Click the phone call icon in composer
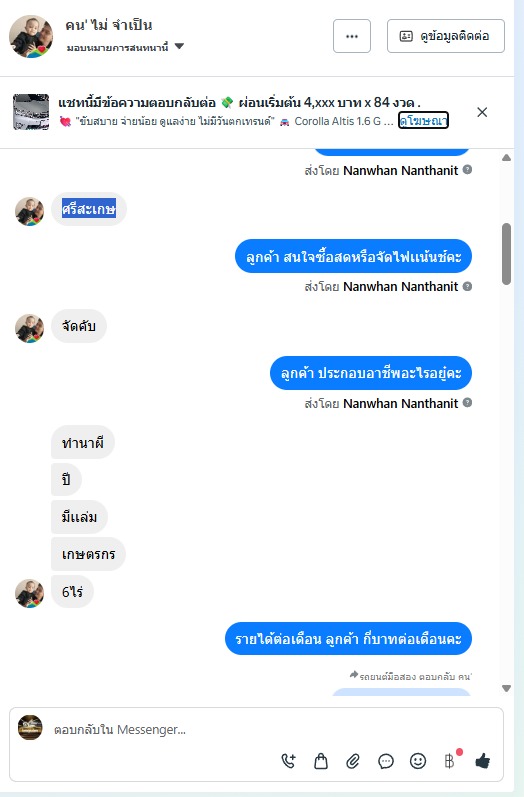 pos(289,761)
